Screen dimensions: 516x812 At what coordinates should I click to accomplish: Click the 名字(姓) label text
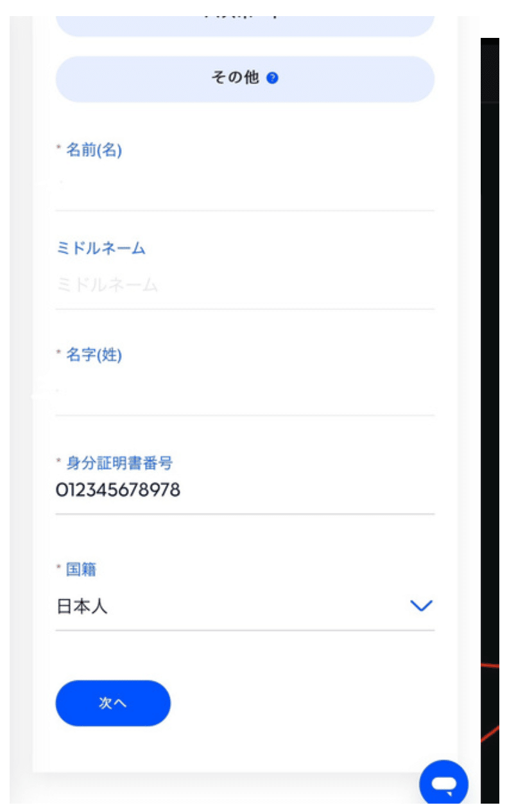[x=94, y=355]
